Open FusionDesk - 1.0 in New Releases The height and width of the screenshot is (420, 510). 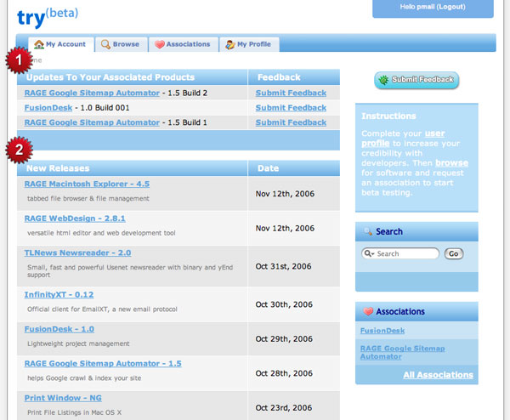coord(59,329)
